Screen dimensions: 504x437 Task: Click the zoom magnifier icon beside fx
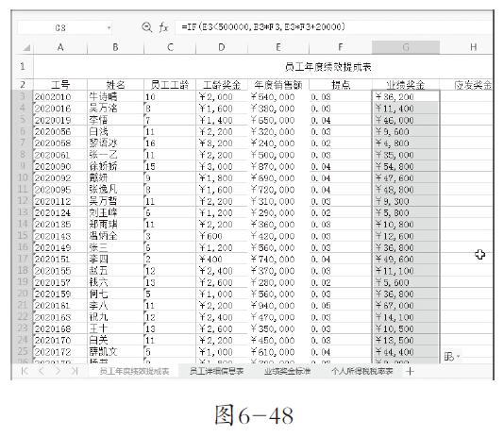[147, 27]
